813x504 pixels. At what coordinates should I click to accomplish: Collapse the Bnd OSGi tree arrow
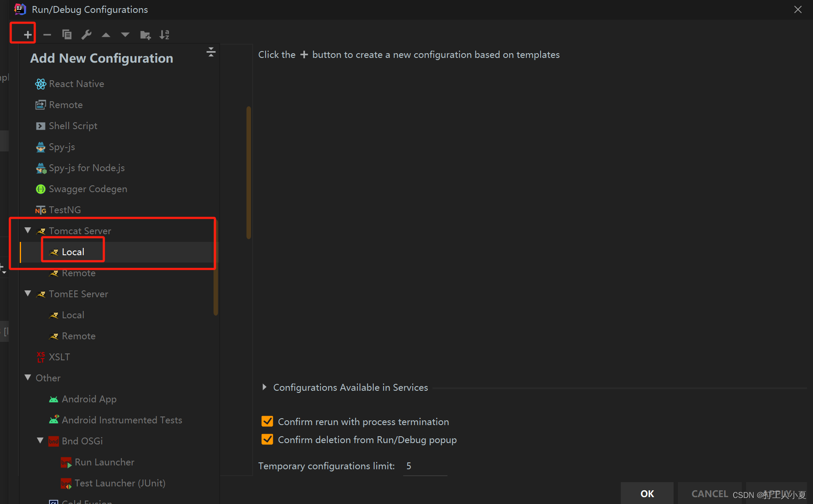pyautogui.click(x=40, y=441)
